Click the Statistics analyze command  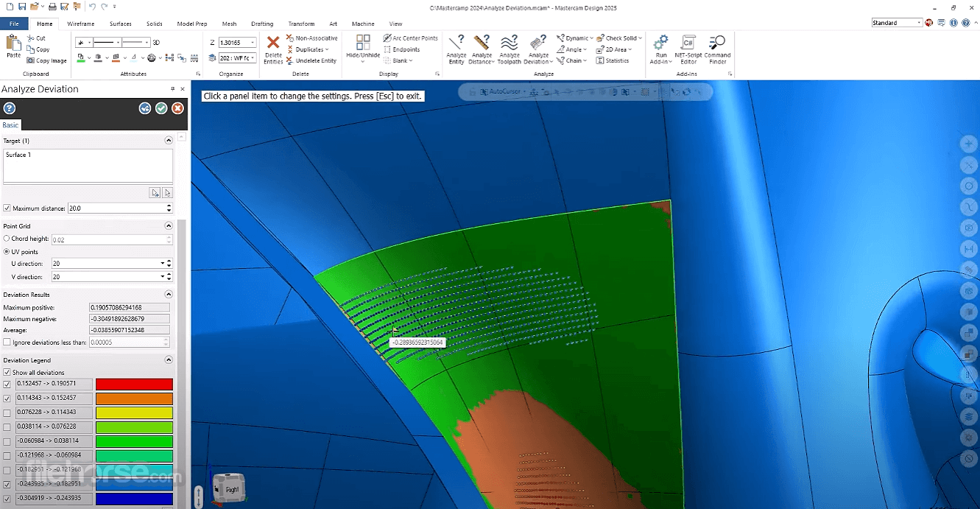click(613, 60)
